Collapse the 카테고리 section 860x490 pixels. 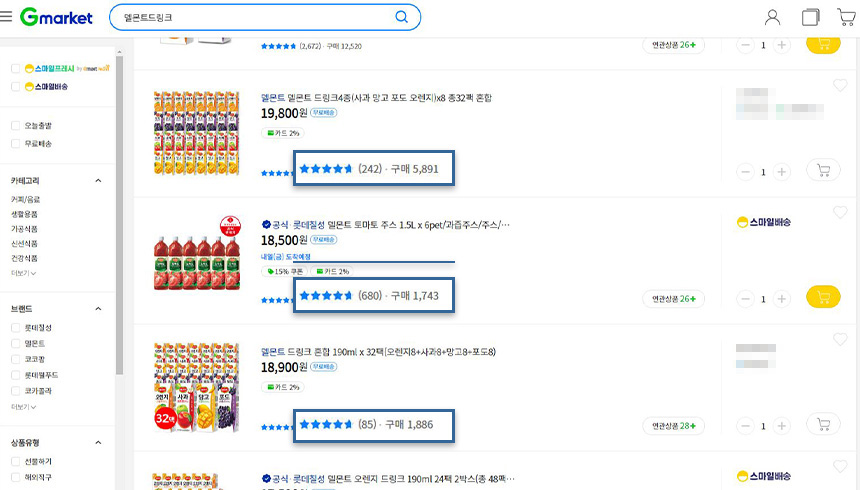click(98, 181)
